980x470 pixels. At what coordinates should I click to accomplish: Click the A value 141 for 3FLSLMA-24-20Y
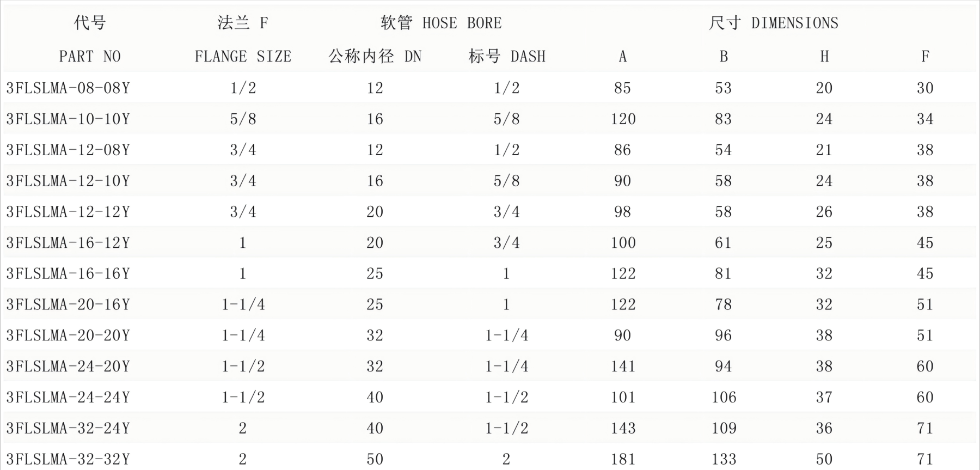tap(623, 367)
